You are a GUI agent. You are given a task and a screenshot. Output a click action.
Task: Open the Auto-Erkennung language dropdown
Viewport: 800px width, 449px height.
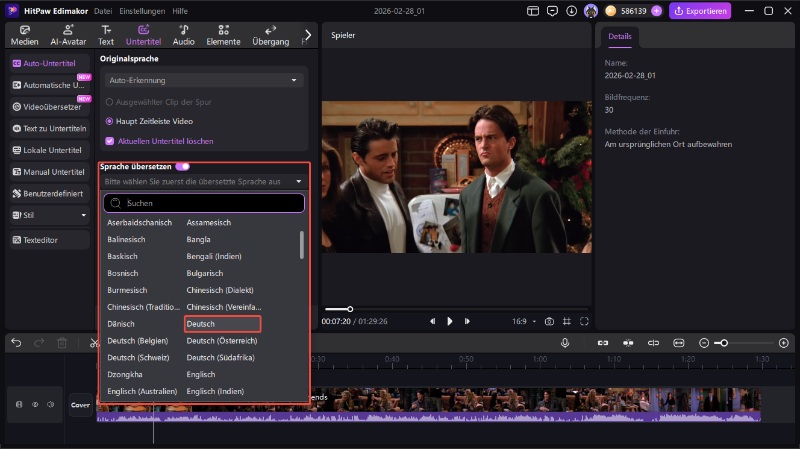coord(204,80)
